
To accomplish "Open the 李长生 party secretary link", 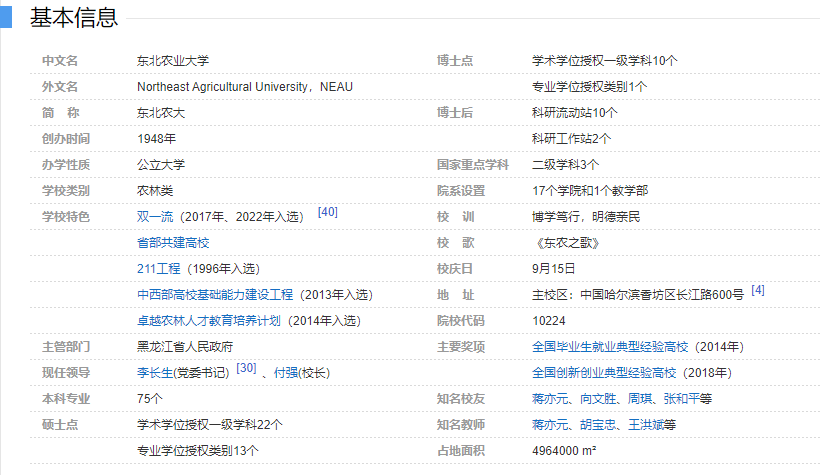I will point(155,373).
